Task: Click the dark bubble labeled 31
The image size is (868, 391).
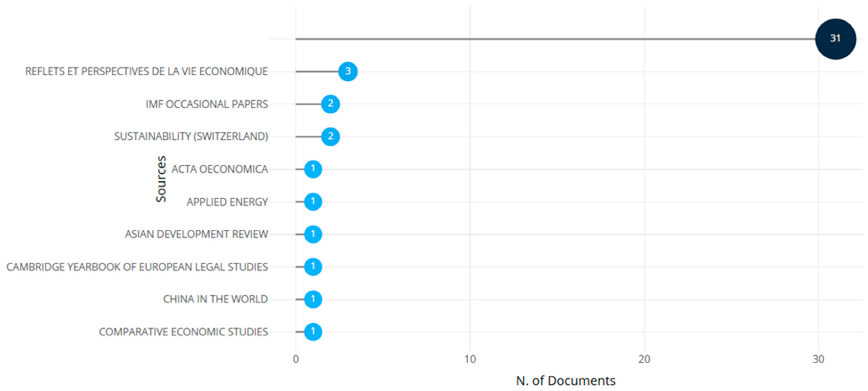Action: (x=835, y=39)
